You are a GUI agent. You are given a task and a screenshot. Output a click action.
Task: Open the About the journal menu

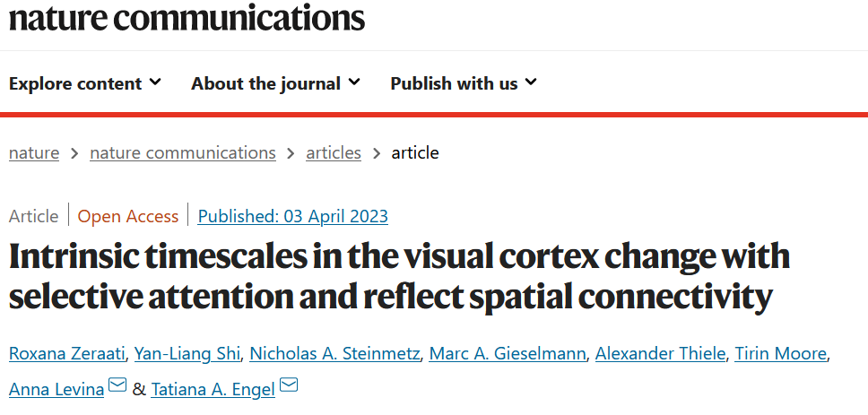click(x=275, y=83)
